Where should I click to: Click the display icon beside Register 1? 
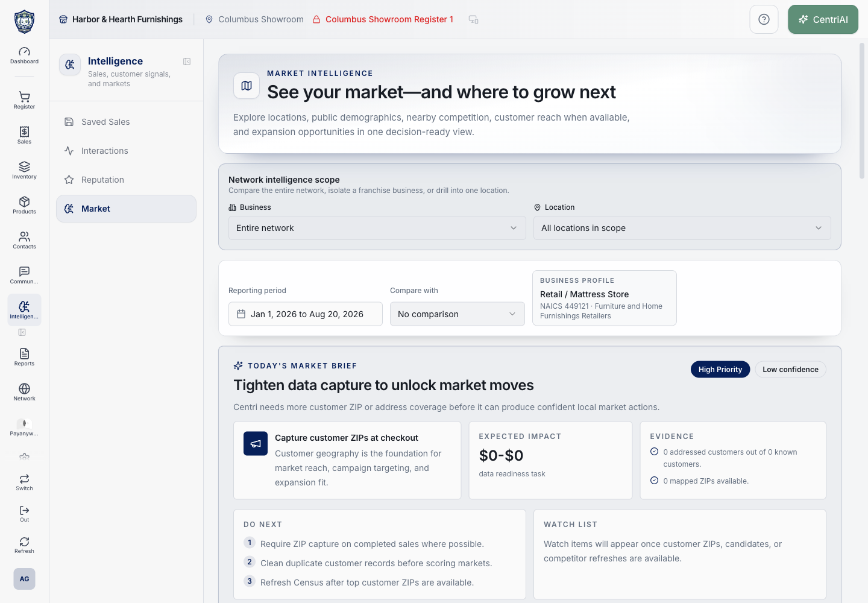474,19
